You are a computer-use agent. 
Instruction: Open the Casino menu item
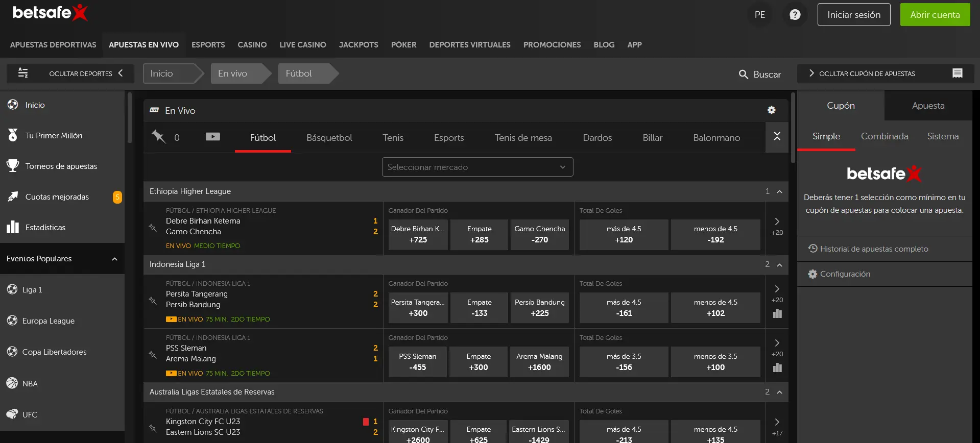[252, 45]
